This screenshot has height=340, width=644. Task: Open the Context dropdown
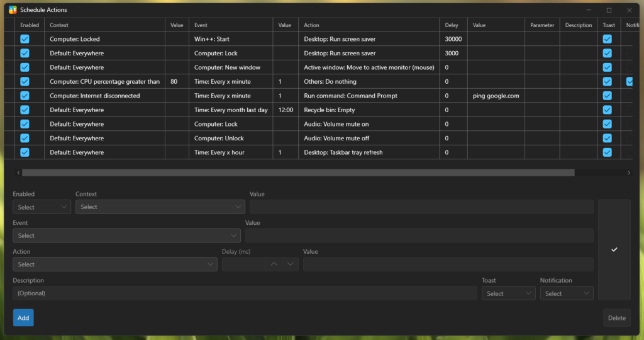tap(160, 207)
